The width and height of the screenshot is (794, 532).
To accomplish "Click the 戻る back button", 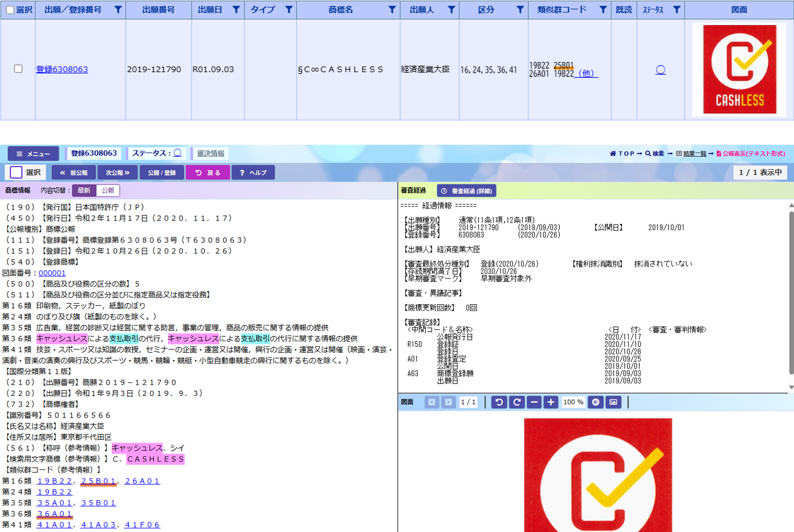I will coord(207,172).
